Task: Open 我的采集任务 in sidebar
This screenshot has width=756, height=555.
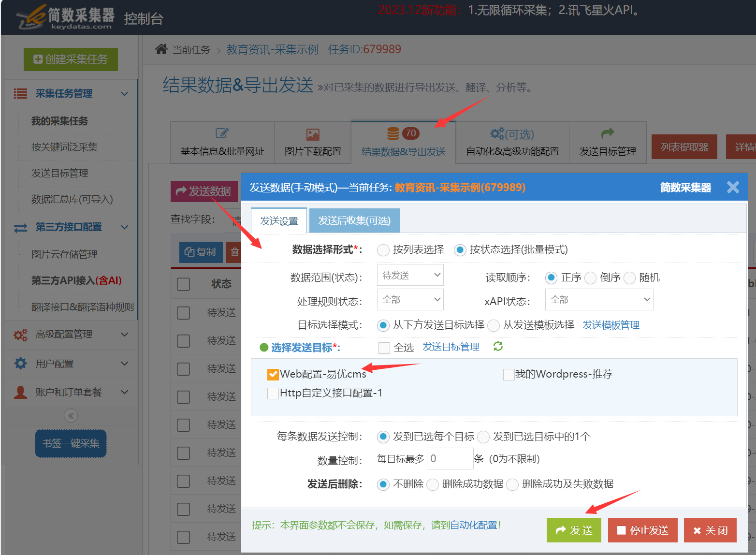Action: (59, 121)
